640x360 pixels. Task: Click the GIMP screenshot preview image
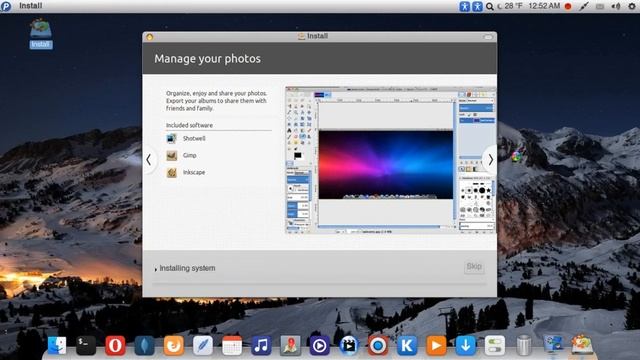point(391,160)
